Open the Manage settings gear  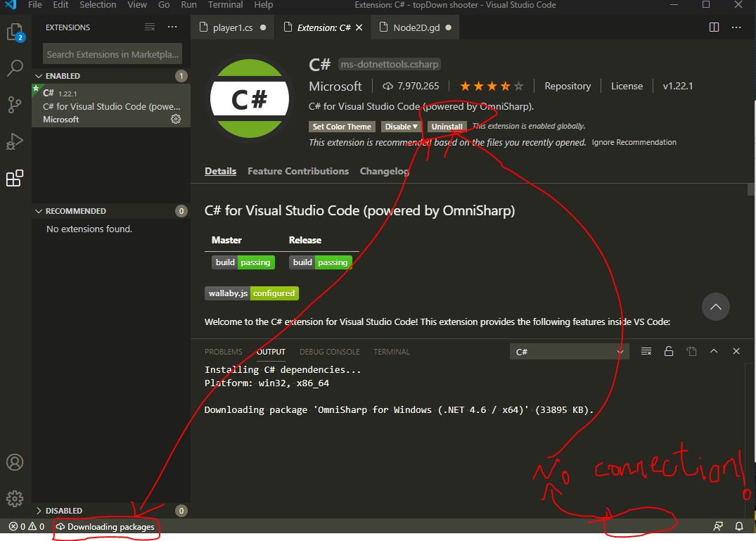tap(15, 499)
